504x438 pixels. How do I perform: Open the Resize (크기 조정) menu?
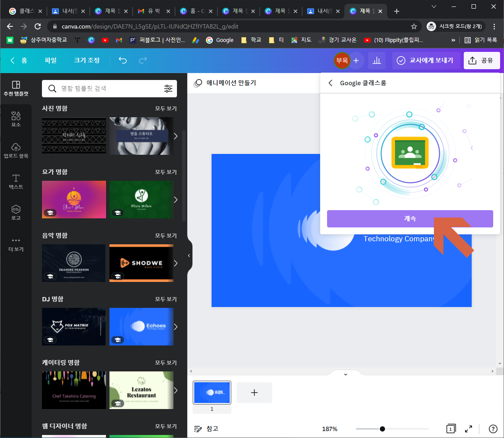pos(87,60)
